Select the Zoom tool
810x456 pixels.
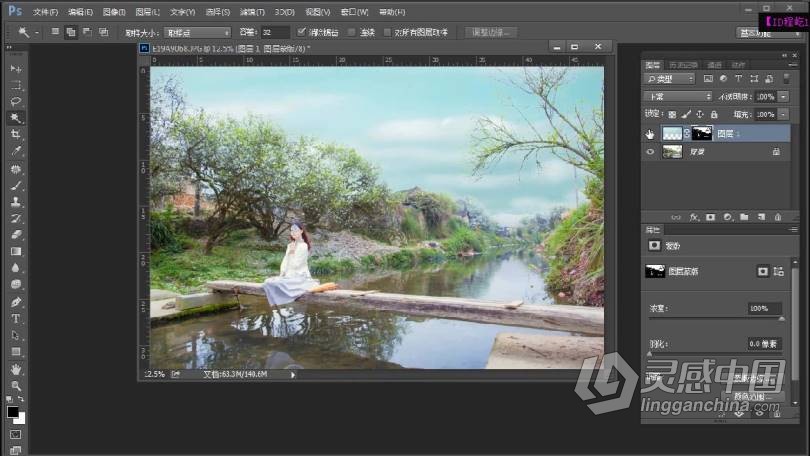[x=15, y=386]
